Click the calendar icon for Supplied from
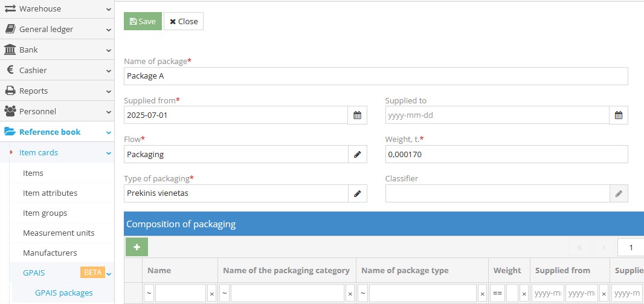Viewport: 644px width, 304px height. point(357,115)
